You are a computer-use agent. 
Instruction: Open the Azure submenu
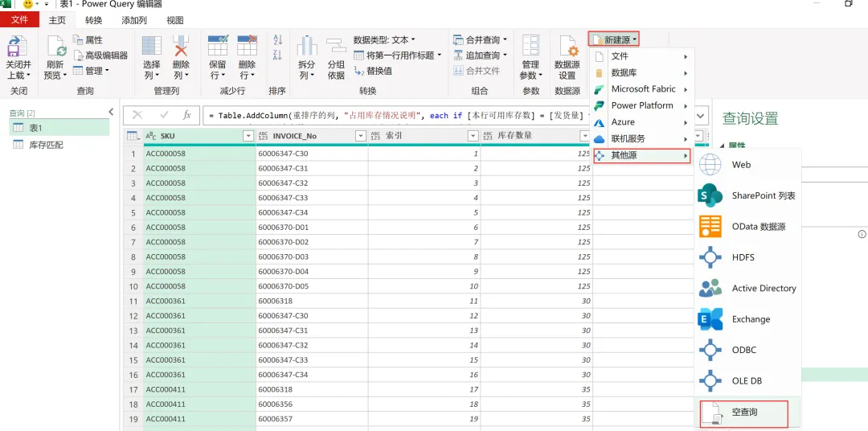click(x=641, y=122)
